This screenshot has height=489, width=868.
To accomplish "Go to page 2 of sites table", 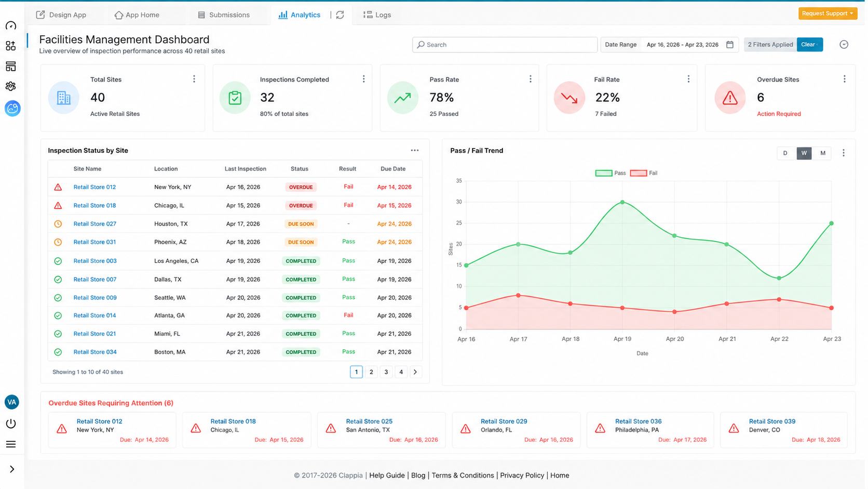I will coord(371,372).
